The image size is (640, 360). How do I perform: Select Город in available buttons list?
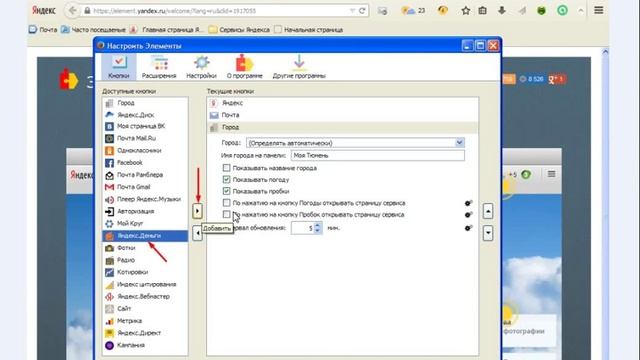pos(145,103)
